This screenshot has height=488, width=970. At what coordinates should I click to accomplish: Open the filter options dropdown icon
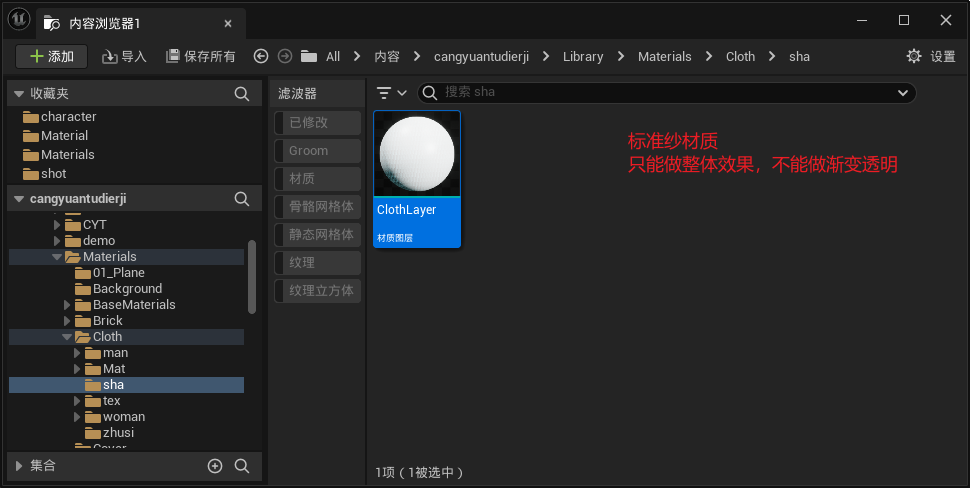pos(391,93)
